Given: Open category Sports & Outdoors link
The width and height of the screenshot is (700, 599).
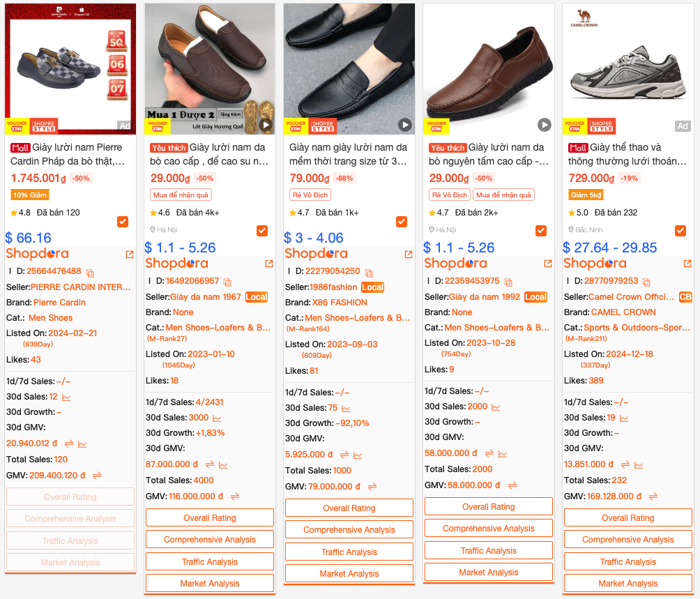Looking at the screenshot, I should 637,328.
